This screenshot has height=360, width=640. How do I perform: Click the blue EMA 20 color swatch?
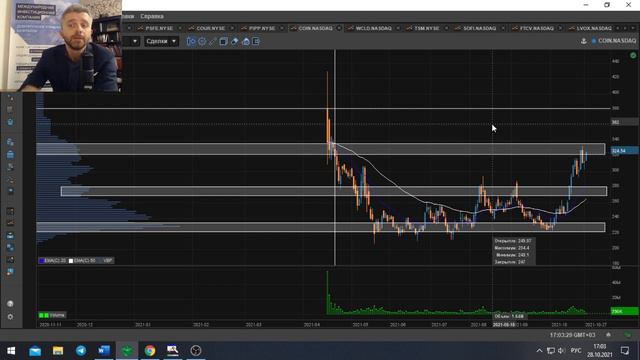point(41,260)
